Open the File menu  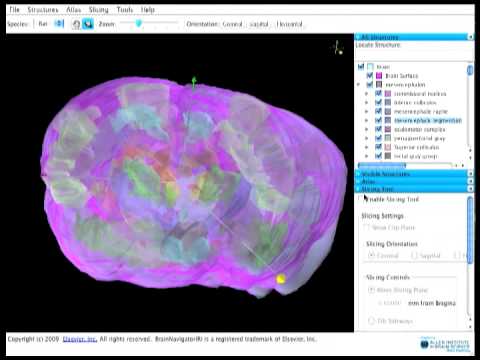(14, 10)
